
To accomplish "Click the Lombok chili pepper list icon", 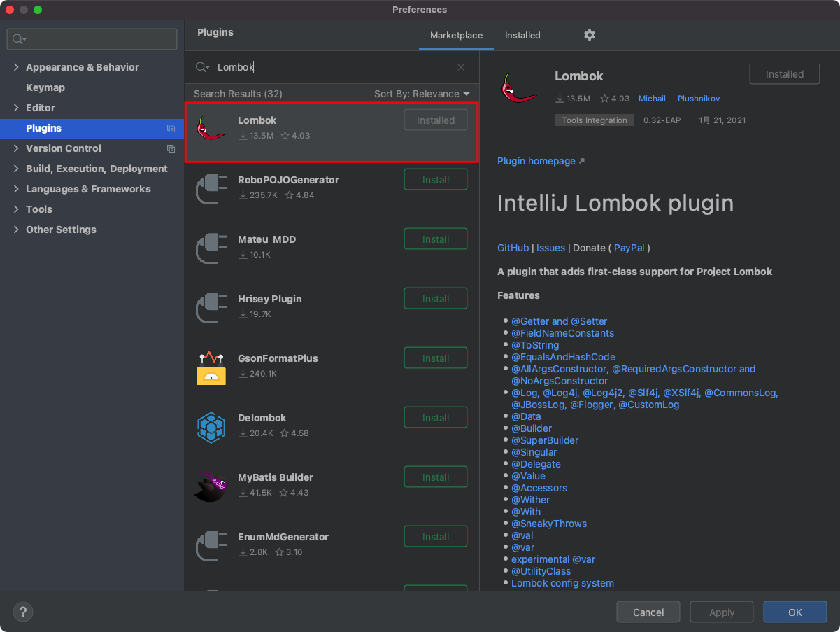I will [x=211, y=129].
